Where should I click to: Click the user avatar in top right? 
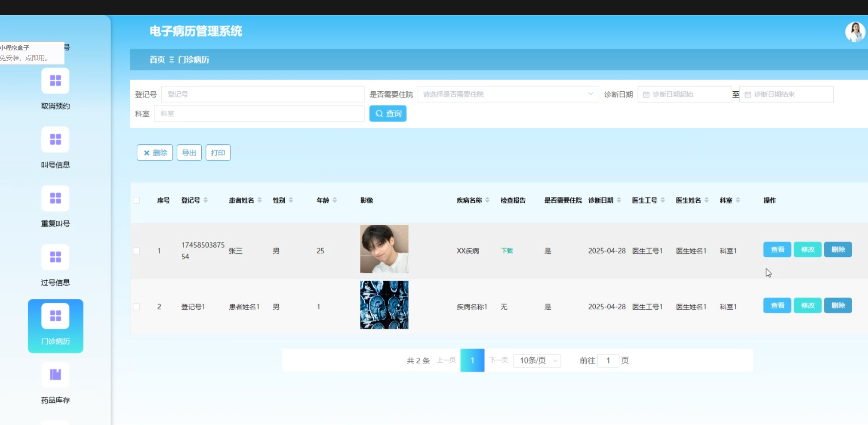click(855, 32)
